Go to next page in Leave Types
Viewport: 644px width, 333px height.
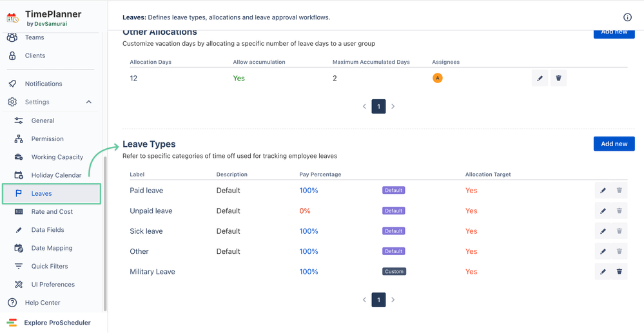(x=393, y=300)
